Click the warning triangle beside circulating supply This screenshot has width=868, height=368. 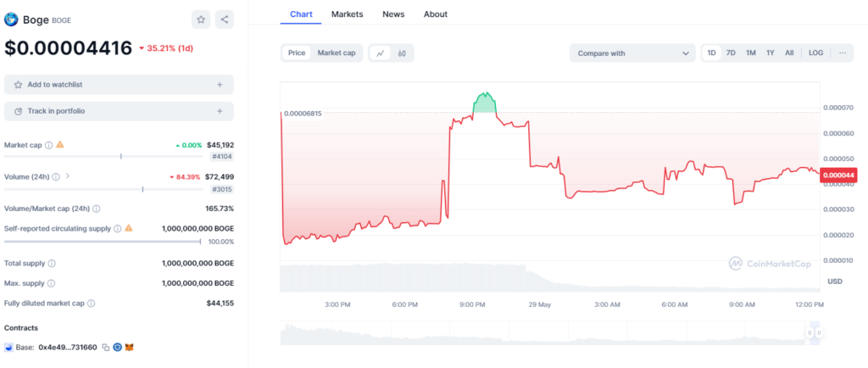129,227
